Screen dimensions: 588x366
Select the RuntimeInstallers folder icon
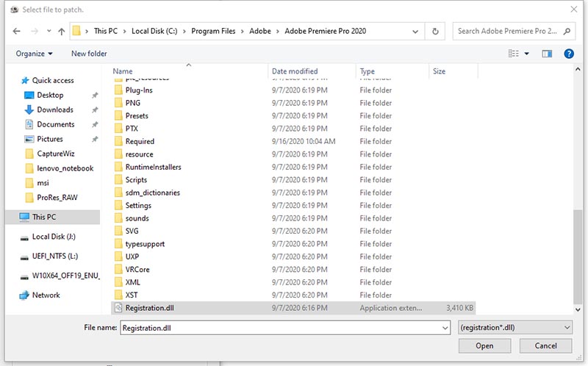click(118, 167)
